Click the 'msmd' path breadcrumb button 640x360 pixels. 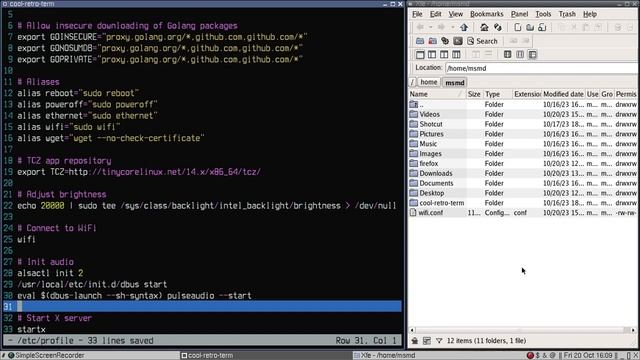[455, 82]
